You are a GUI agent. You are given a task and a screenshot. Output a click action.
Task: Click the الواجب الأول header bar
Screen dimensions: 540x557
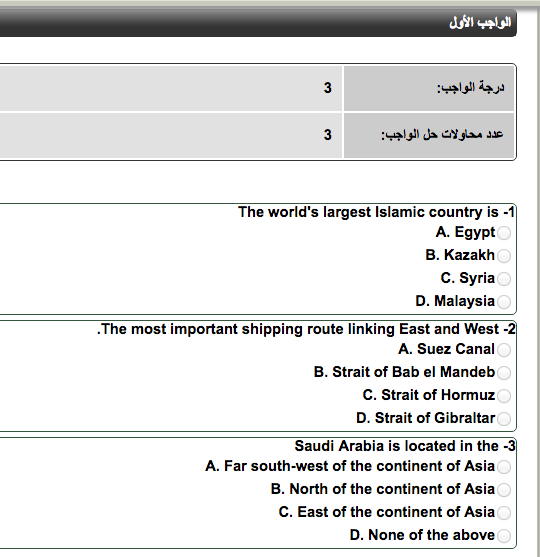point(258,23)
